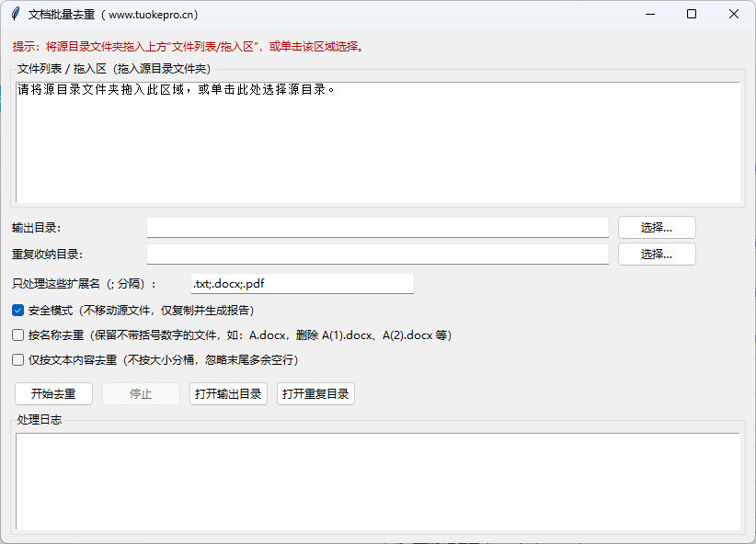The image size is (756, 544).
Task: Focus the 输出目录 path input field
Action: point(377,228)
